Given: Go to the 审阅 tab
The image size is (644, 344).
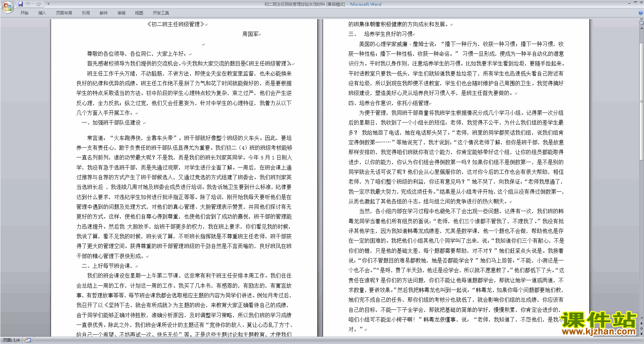Looking at the screenshot, I should tap(121, 13).
